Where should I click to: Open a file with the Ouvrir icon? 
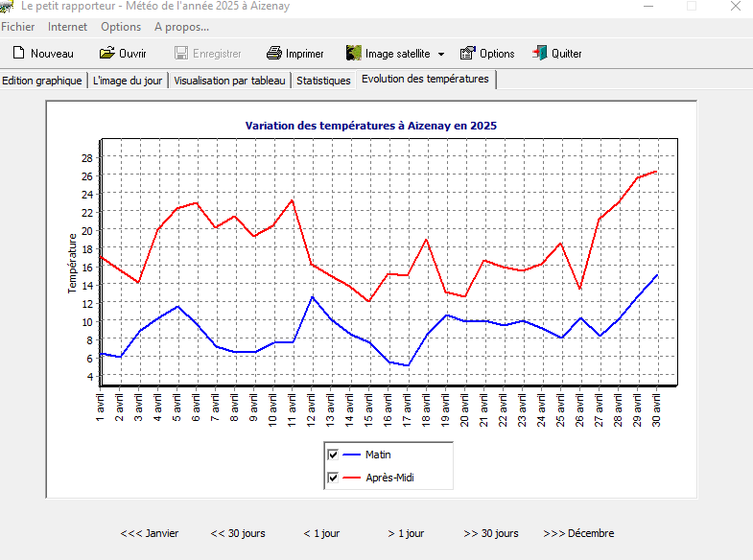coord(106,54)
